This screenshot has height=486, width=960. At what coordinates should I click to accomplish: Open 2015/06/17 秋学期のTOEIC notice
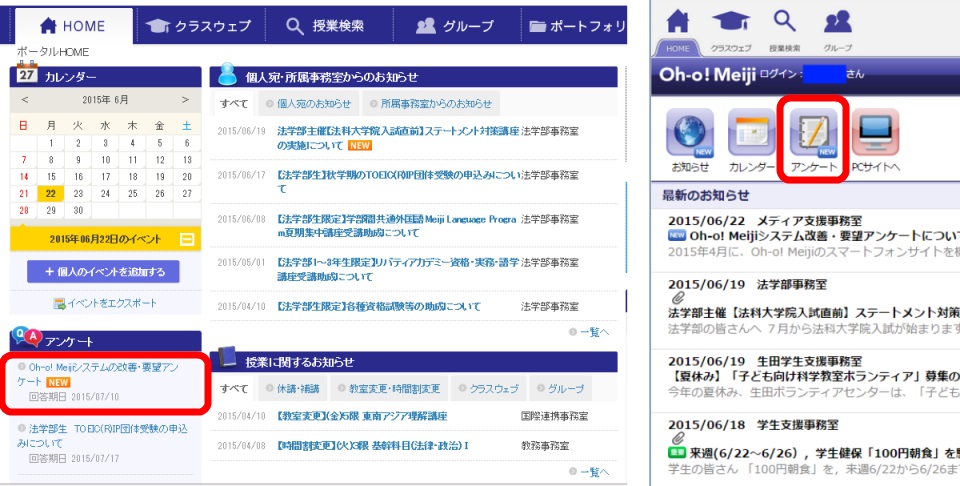(398, 182)
